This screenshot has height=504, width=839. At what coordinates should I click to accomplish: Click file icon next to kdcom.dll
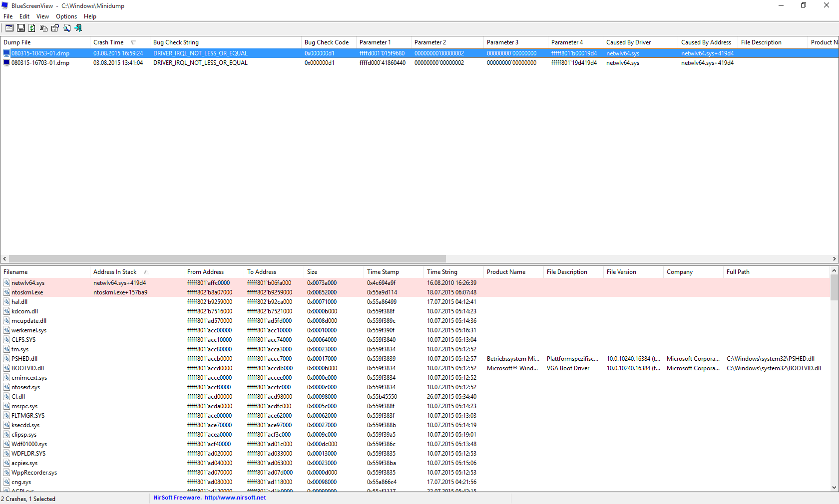click(7, 311)
